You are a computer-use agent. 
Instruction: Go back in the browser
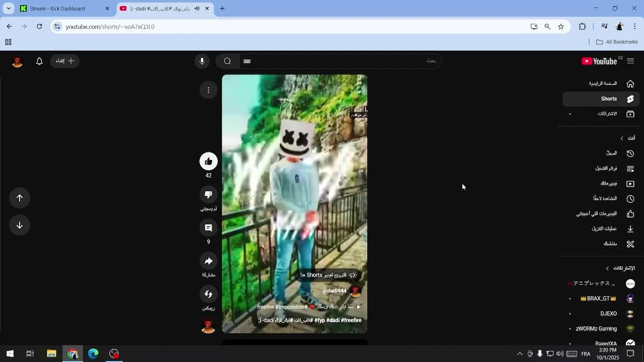(x=9, y=27)
